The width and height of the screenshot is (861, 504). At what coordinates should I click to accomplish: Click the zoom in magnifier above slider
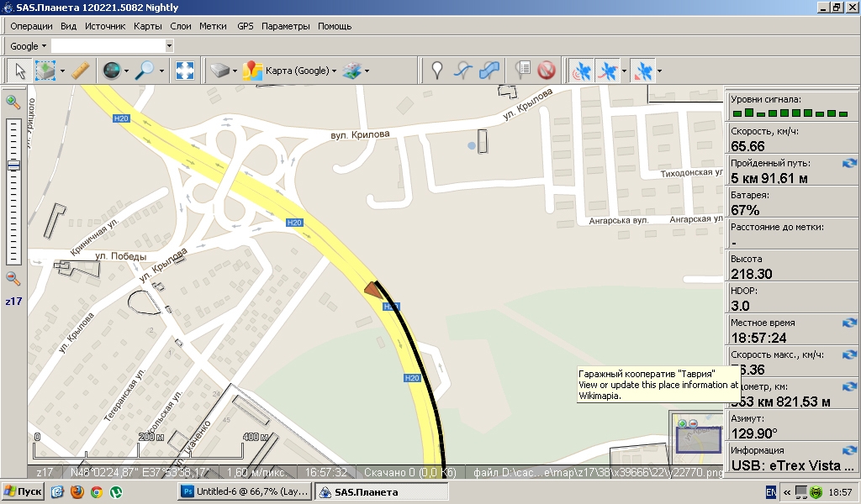(13, 102)
